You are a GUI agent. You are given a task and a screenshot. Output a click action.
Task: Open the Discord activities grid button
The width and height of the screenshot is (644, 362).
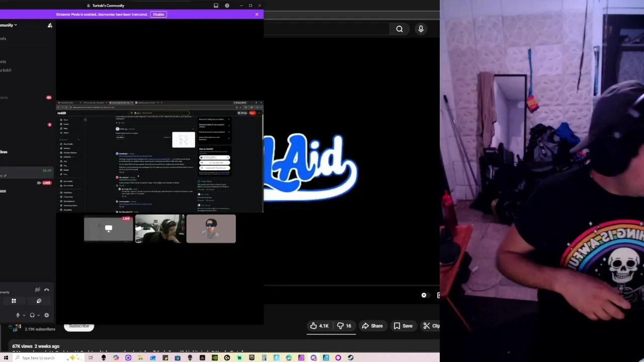14,301
